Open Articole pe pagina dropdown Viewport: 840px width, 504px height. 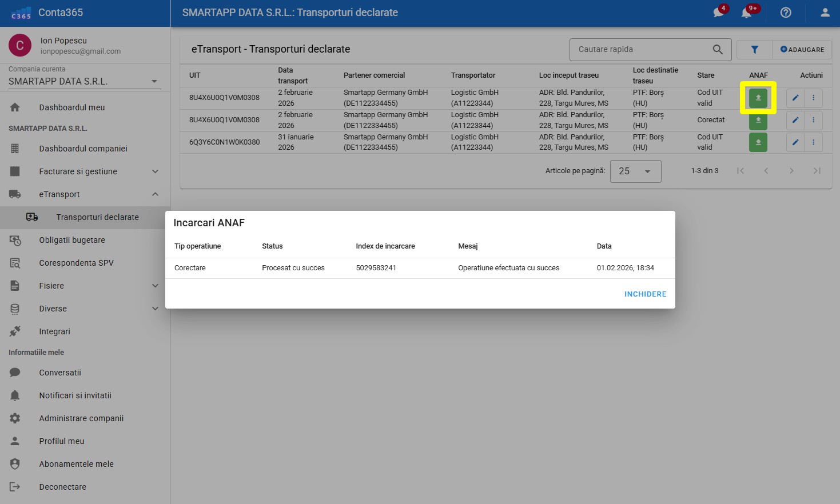[635, 171]
